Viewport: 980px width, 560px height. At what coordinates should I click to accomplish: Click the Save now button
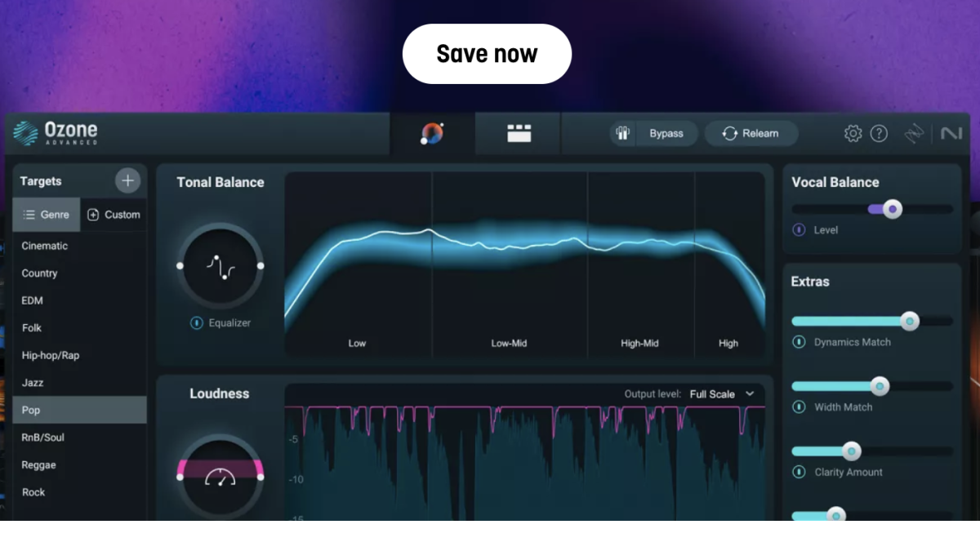point(487,54)
